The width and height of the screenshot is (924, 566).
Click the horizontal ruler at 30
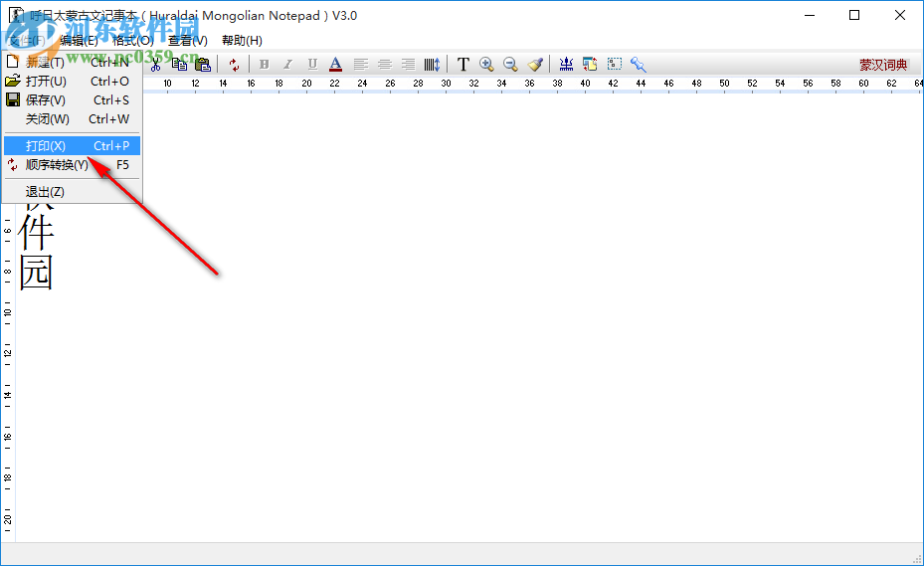(447, 84)
